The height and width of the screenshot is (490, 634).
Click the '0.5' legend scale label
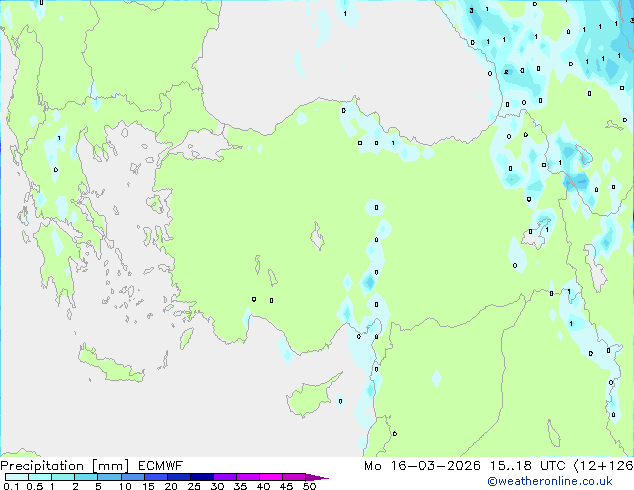point(35,486)
